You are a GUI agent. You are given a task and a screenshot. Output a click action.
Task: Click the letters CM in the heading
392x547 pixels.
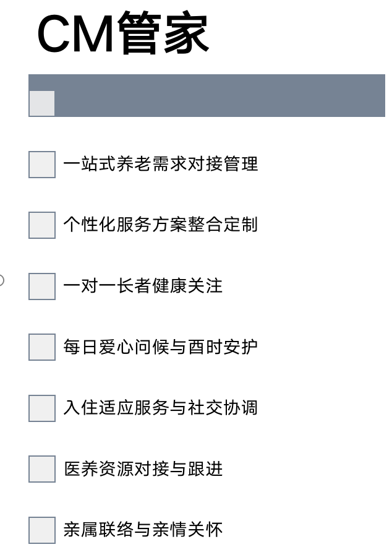(76, 34)
